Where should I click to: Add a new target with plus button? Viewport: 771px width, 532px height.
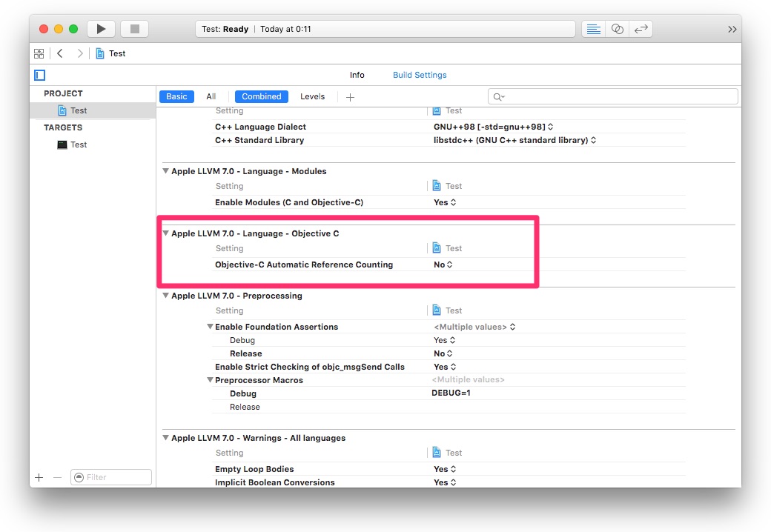[39, 477]
